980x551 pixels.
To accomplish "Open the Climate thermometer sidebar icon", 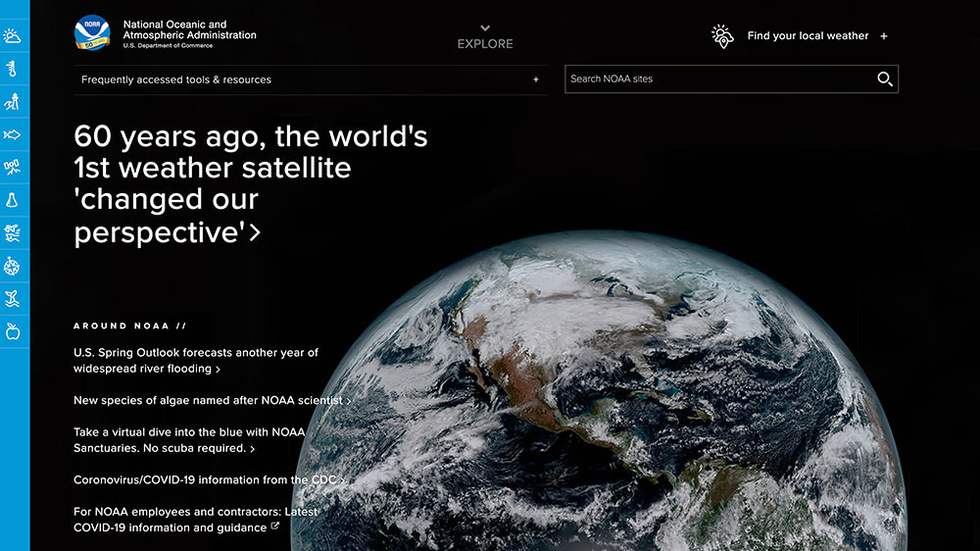I will [x=12, y=69].
